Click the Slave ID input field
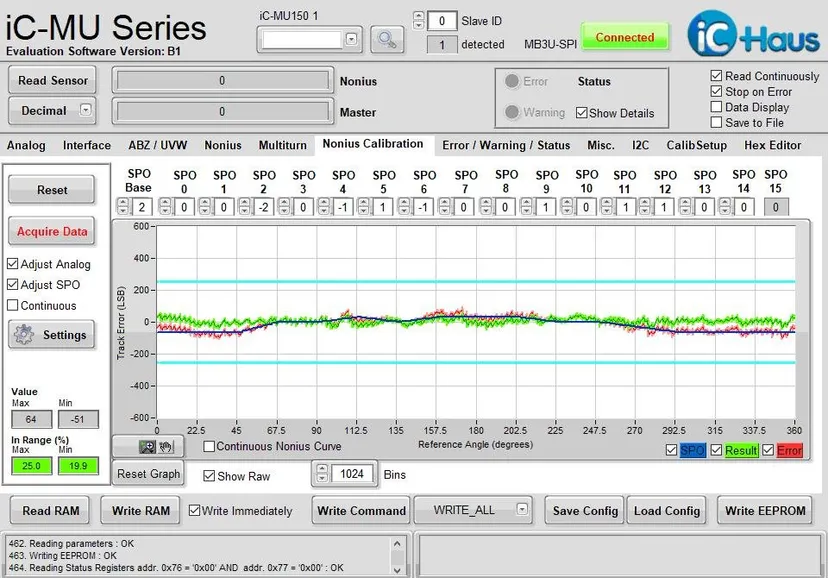Image resolution: width=828 pixels, height=578 pixels. (441, 21)
